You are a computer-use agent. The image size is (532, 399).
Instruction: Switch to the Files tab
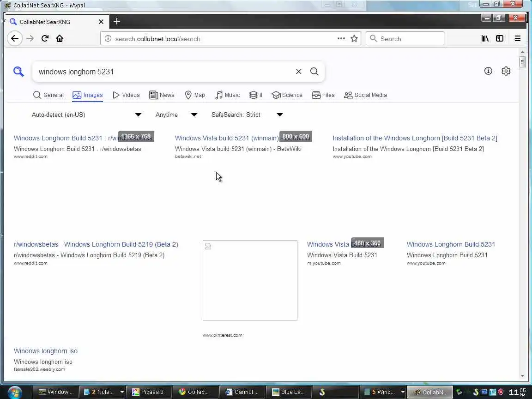[x=323, y=95]
